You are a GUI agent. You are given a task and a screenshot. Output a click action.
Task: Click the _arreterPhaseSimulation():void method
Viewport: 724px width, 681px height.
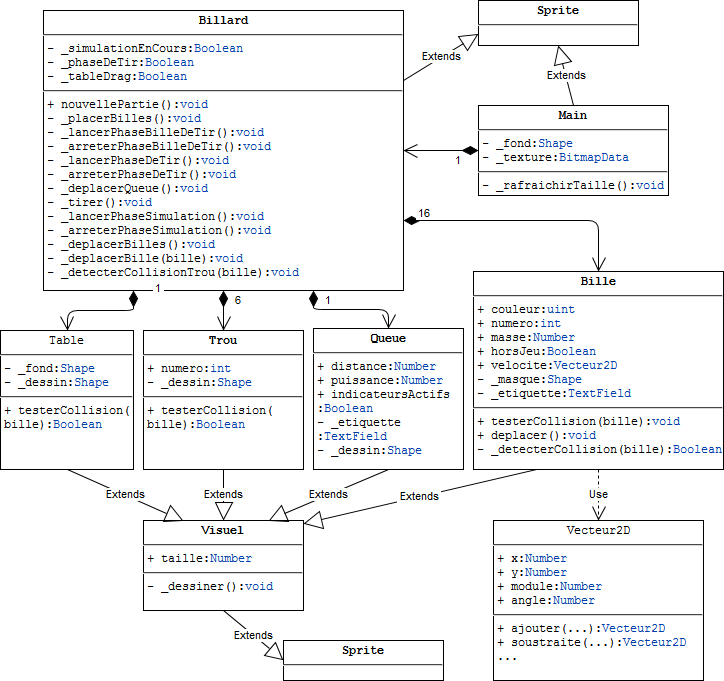[x=159, y=230]
